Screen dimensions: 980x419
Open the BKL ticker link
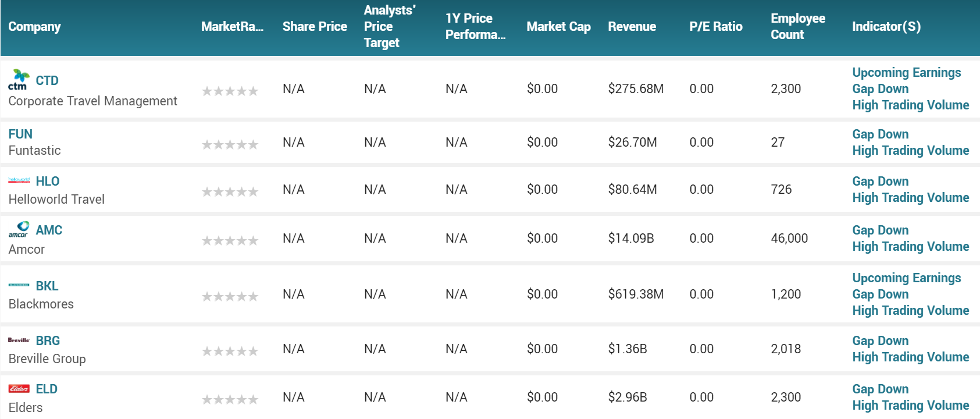tap(47, 286)
